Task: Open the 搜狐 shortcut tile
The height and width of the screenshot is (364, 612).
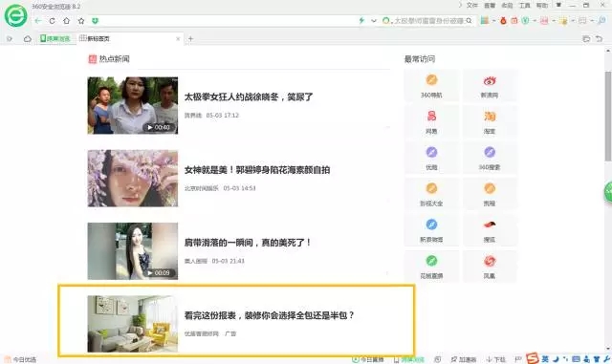Action: point(490,230)
